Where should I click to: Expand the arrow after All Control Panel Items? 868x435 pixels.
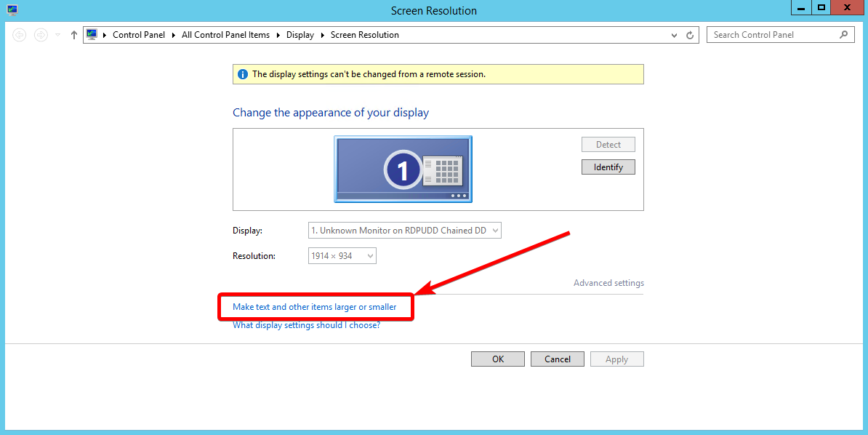278,35
